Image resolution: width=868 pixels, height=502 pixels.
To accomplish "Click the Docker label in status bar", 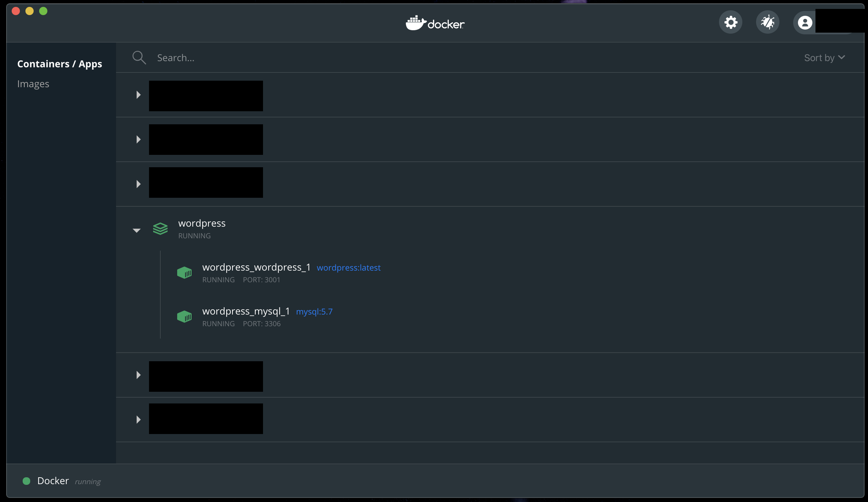I will pos(53,481).
